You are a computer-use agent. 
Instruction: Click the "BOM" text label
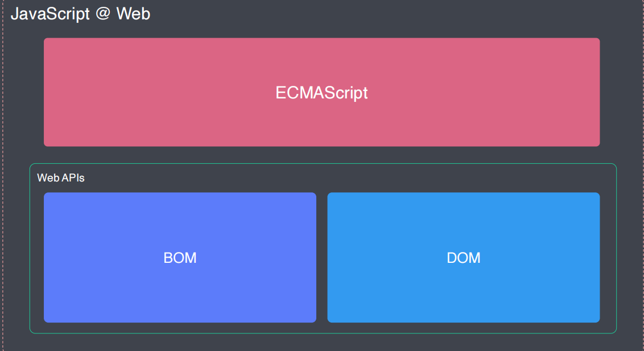pos(180,258)
